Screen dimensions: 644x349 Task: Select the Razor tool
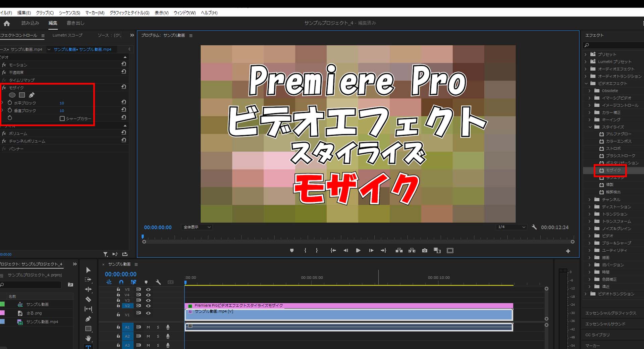click(x=88, y=299)
